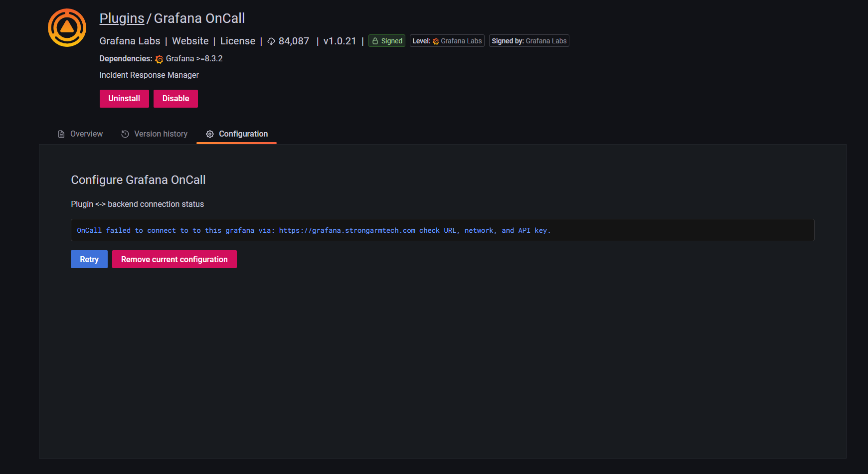
Task: Open the Plugins breadcrumb link
Action: (x=122, y=18)
